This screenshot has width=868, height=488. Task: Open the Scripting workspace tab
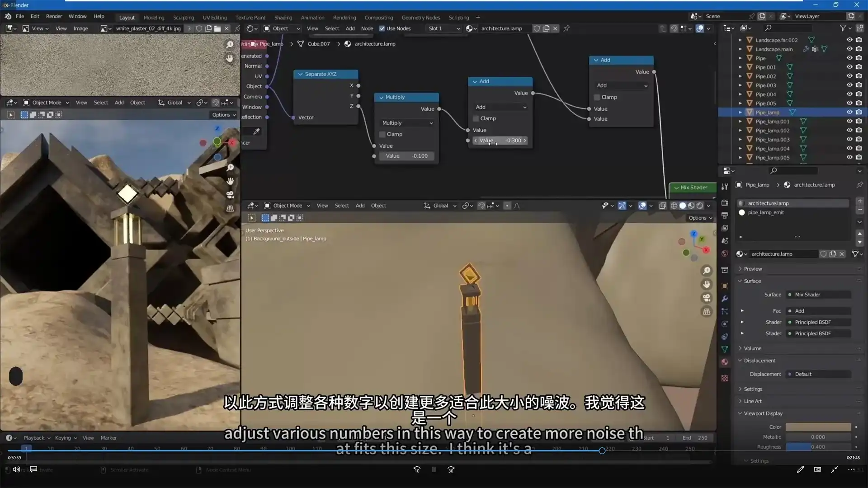[458, 17]
